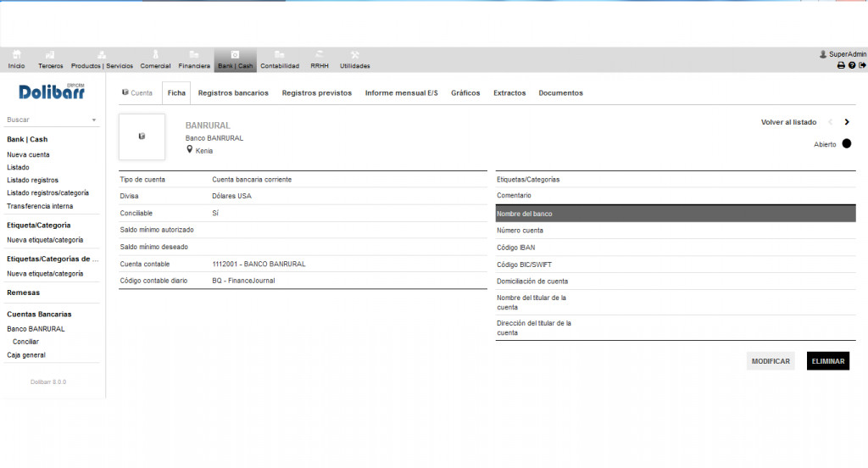Open Transferencia interna in the sidebar

[40, 206]
